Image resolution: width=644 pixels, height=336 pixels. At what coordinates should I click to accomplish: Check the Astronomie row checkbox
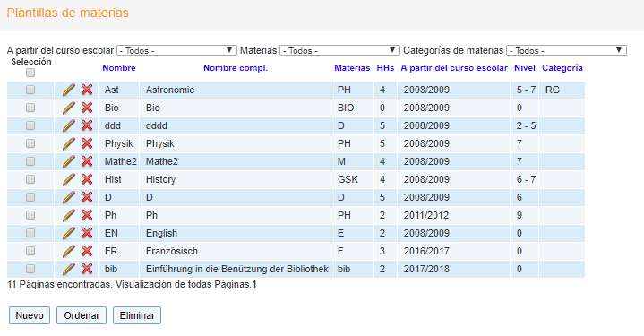click(x=30, y=90)
